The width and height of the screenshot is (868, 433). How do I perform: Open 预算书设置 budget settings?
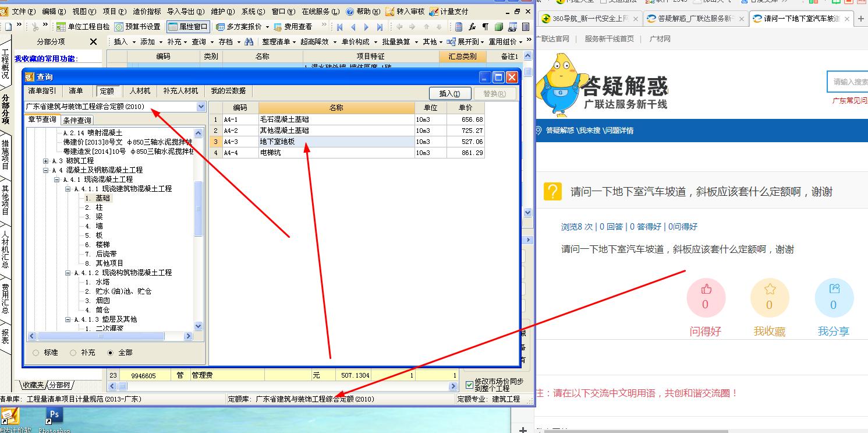[x=137, y=27]
